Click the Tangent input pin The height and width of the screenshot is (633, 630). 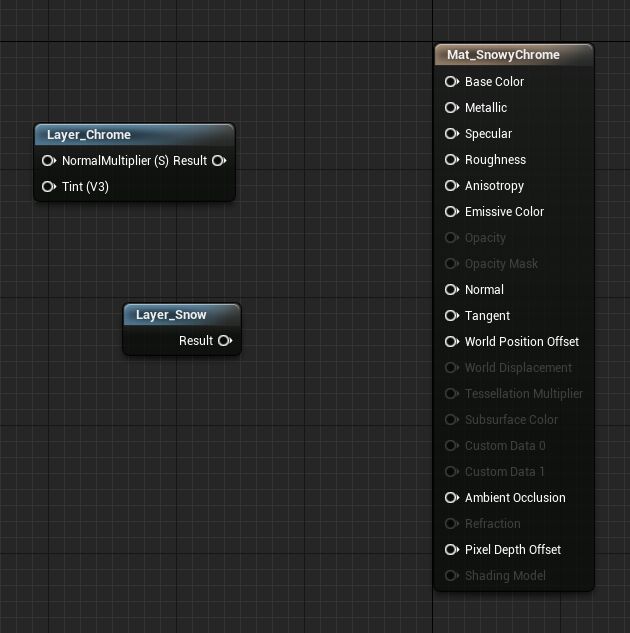tap(452, 316)
